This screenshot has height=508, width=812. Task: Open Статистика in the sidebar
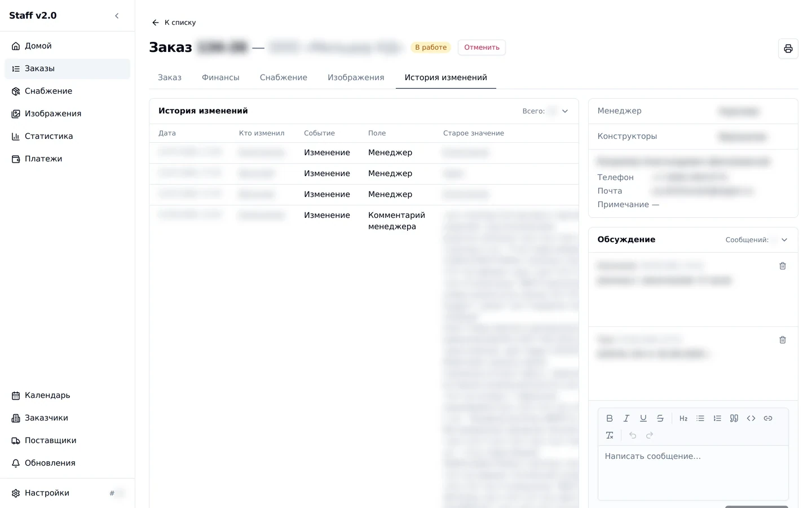pos(67,137)
